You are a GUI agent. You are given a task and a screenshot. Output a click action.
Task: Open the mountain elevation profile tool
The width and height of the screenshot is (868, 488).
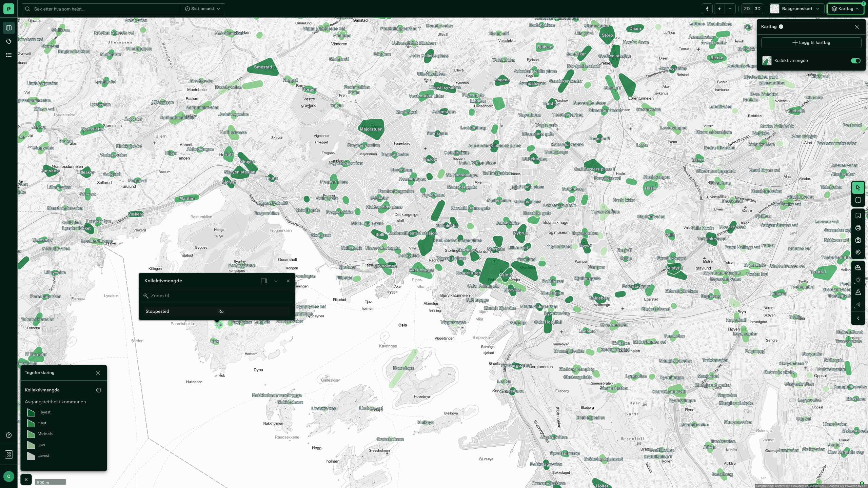pyautogui.click(x=858, y=292)
